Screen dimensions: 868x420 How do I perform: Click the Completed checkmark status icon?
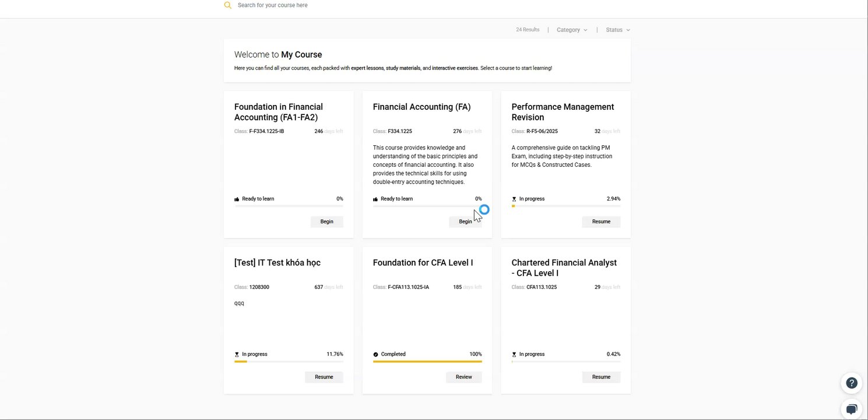[x=376, y=355]
